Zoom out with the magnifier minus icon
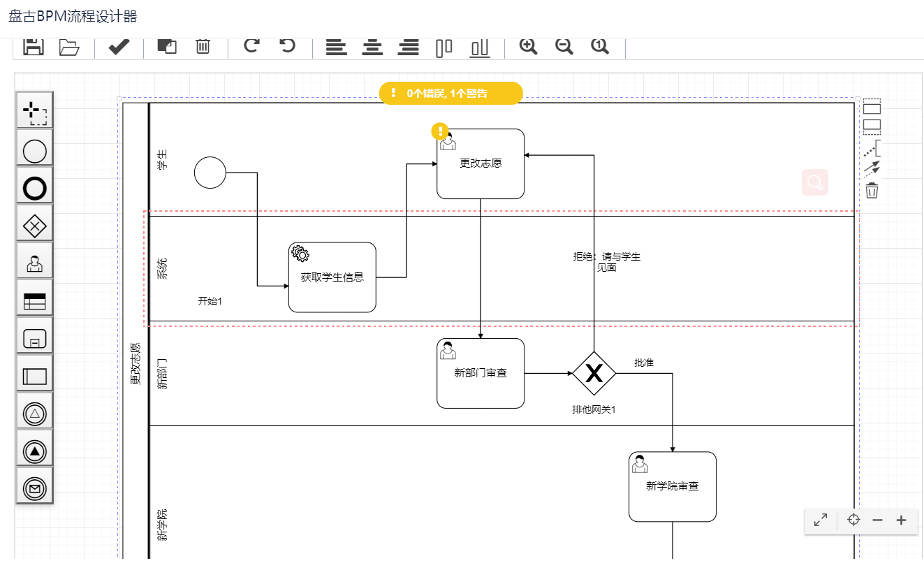This screenshot has width=924, height=561. pyautogui.click(x=564, y=46)
